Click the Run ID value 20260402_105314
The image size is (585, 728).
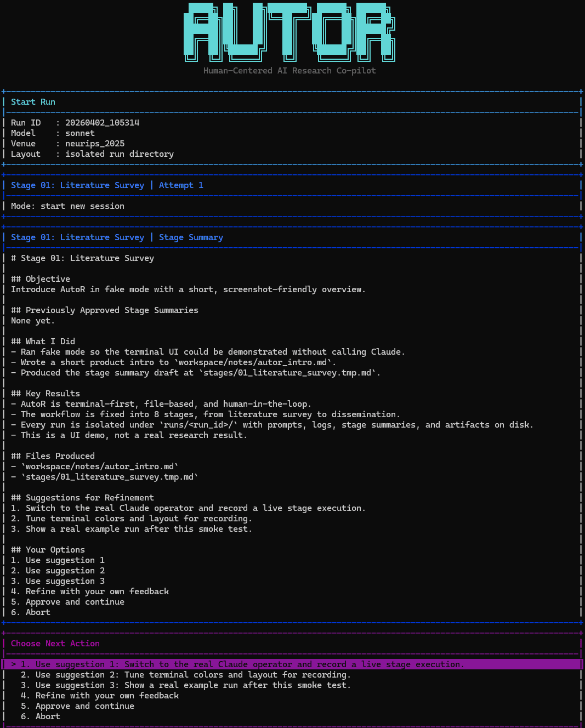click(102, 123)
